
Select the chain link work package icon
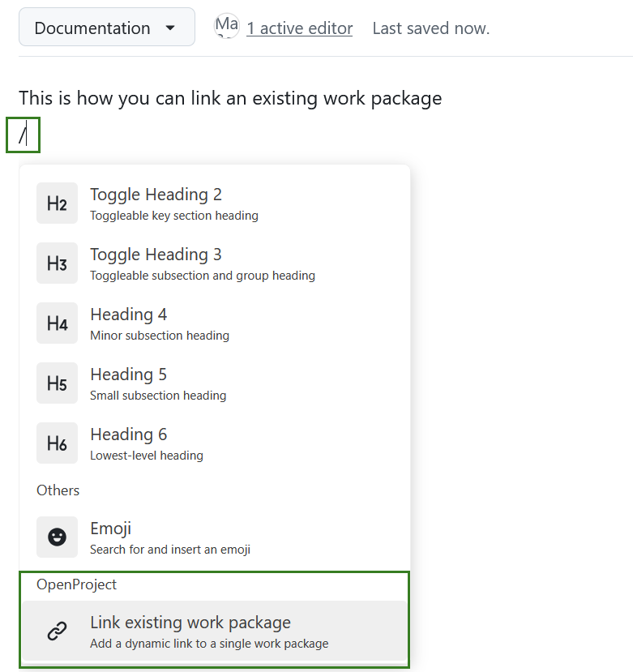57,629
